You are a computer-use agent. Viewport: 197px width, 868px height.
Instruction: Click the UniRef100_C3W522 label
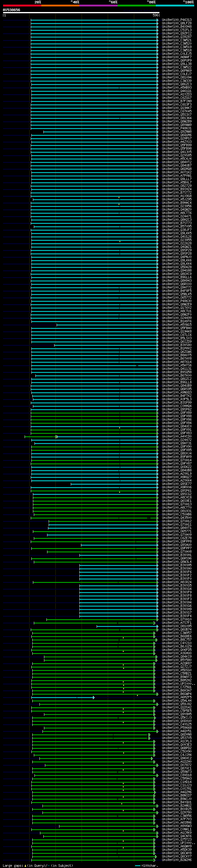click(177, 67)
